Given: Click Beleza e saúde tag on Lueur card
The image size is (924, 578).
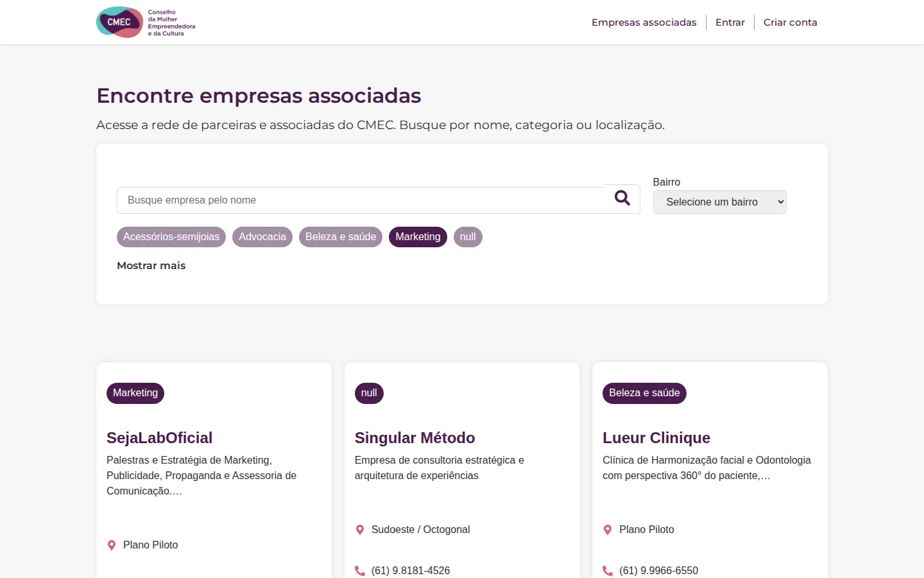Looking at the screenshot, I should (644, 393).
